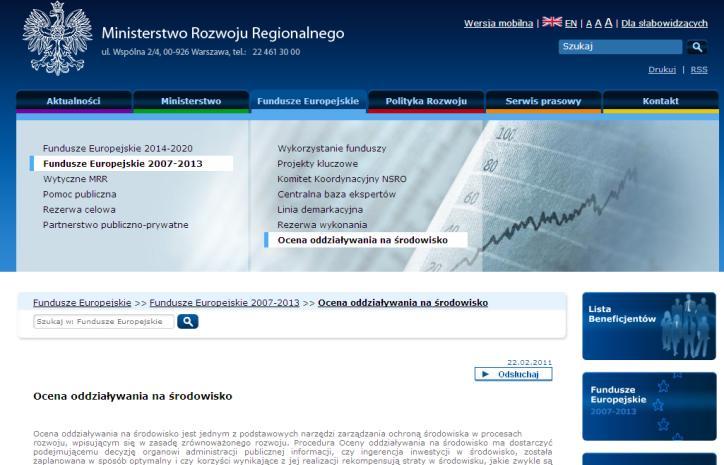Click the Fundusze Europejskie section search magnifier
The height and width of the screenshot is (465, 724).
188,321
